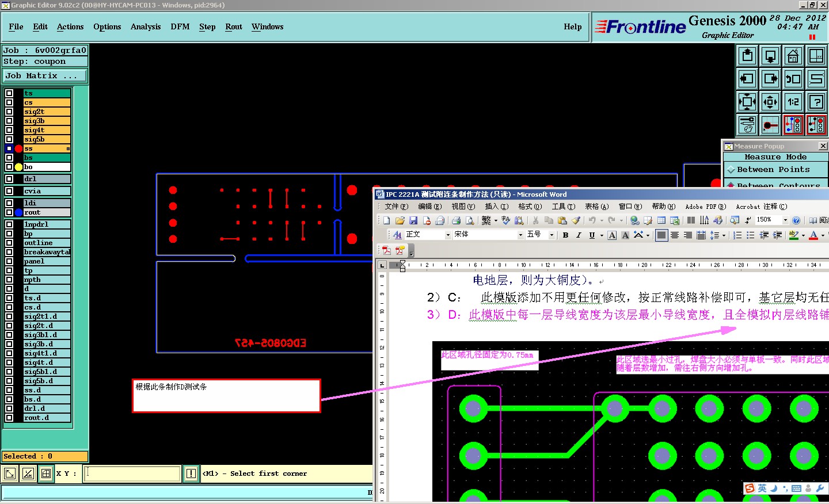Click the pan up arrow icon

[747, 56]
